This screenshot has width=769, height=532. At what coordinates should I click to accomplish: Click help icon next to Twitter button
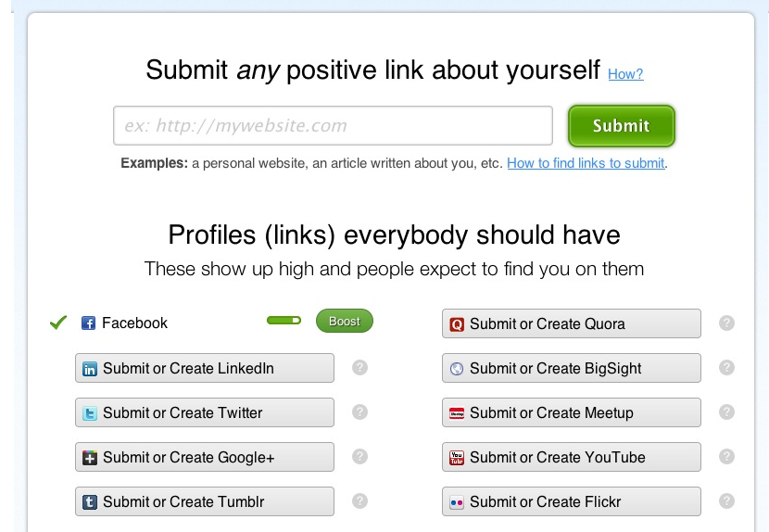click(360, 412)
